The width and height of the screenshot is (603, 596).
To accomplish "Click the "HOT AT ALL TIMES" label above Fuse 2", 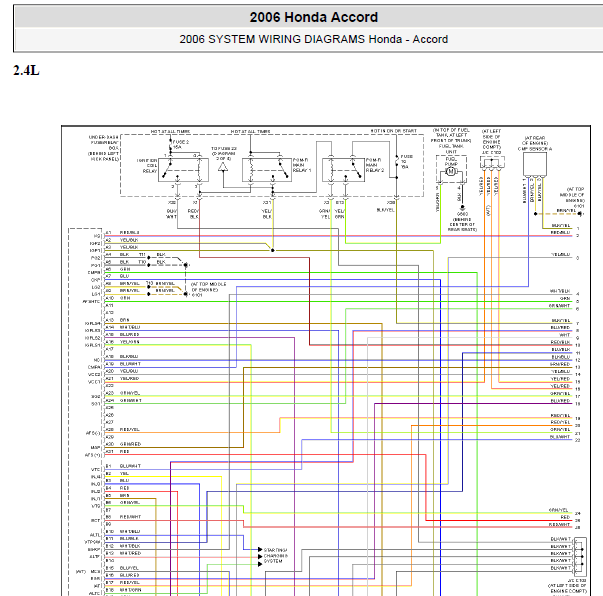I will pos(170,132).
